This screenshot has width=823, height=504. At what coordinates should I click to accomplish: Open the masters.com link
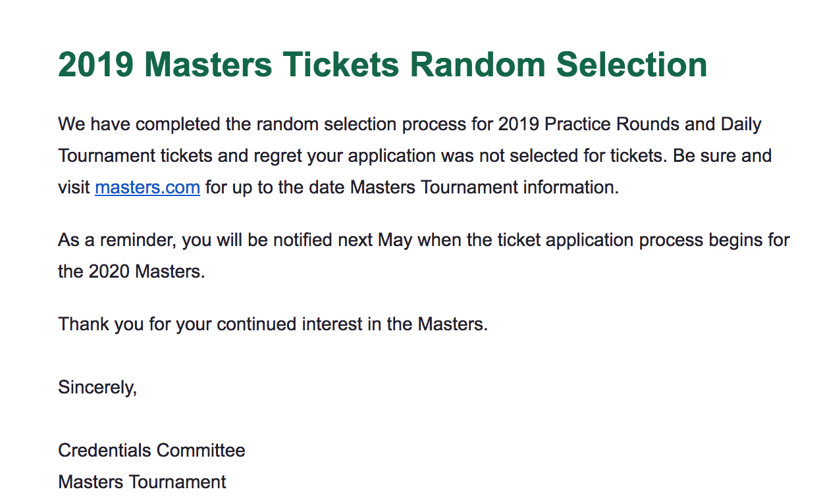tap(147, 188)
